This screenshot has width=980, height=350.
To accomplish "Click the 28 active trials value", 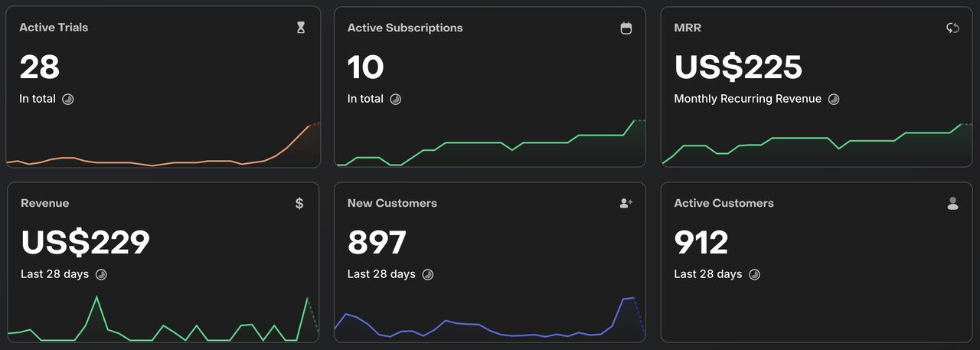I will click(40, 67).
